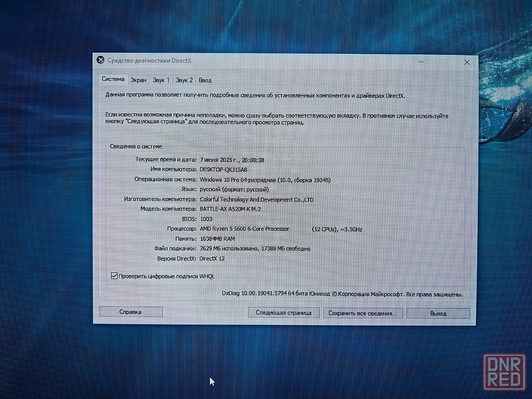This screenshot has height=399, width=532.
Task: Click the page file value 7629 МБ использовано
Action: click(229, 248)
